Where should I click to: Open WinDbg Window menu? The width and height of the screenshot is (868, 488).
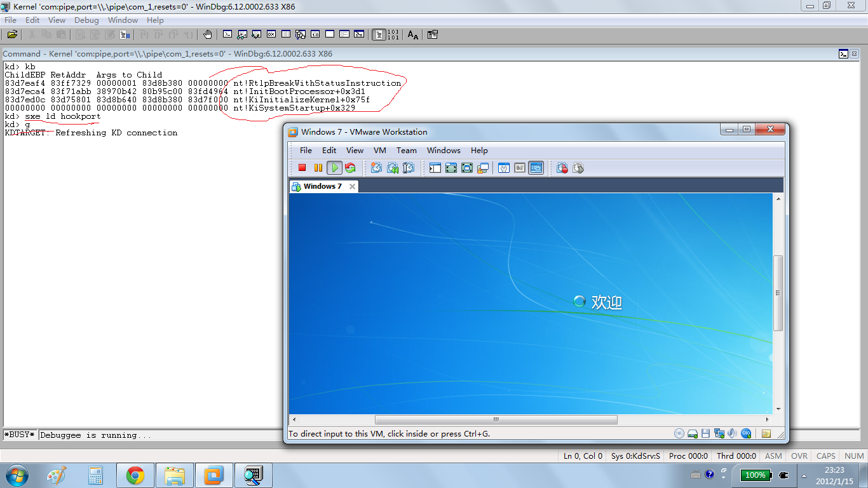tap(123, 20)
